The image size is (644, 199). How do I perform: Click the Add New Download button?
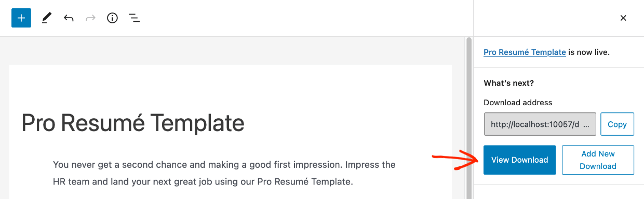pyautogui.click(x=598, y=160)
